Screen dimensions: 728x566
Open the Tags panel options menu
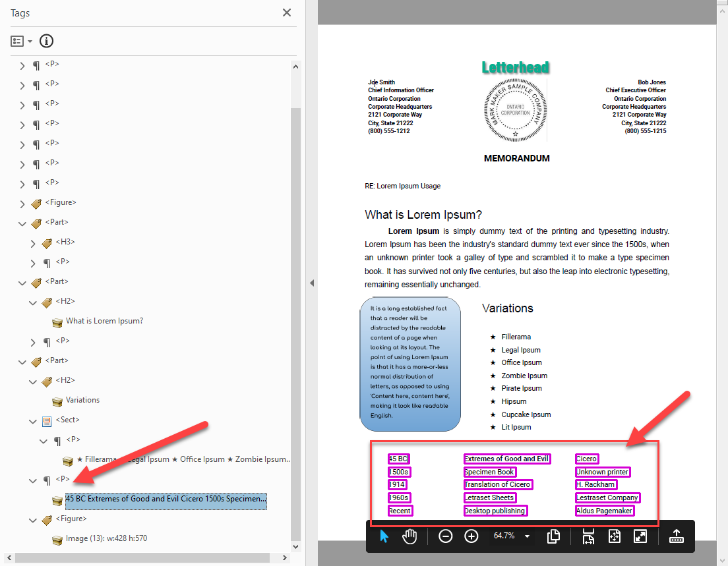pos(19,41)
